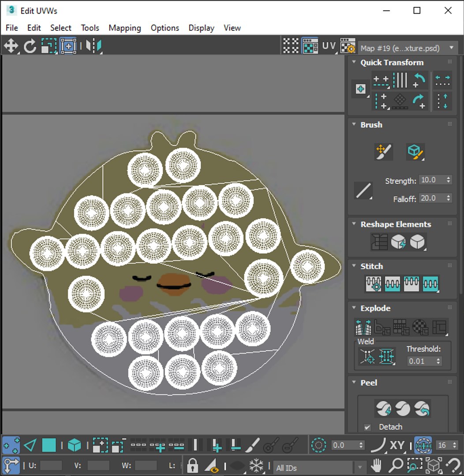This screenshot has height=476, width=464.
Task: Toggle the Soft Selection circle icon
Action: point(318,445)
